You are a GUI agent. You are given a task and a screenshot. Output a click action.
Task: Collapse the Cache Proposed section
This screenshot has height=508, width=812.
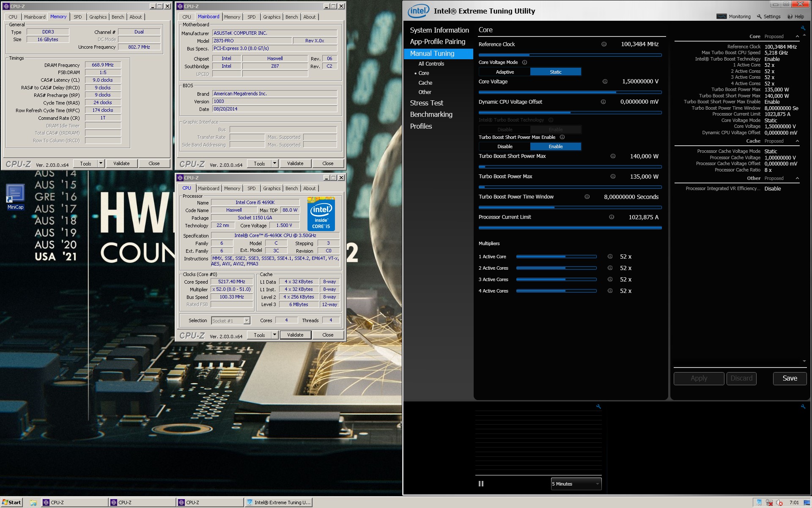[797, 141]
